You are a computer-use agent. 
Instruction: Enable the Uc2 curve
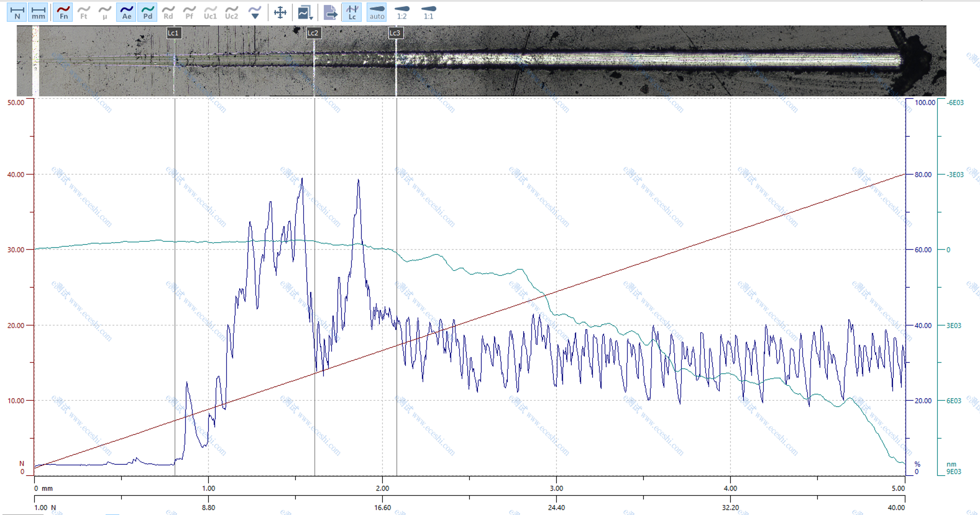pyautogui.click(x=231, y=12)
